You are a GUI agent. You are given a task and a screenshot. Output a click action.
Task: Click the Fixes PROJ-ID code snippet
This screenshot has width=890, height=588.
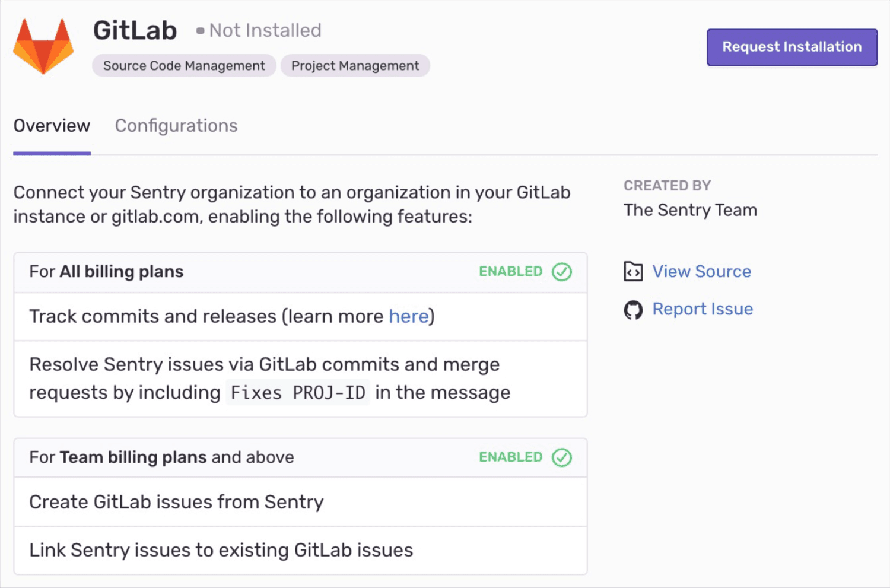point(297,392)
